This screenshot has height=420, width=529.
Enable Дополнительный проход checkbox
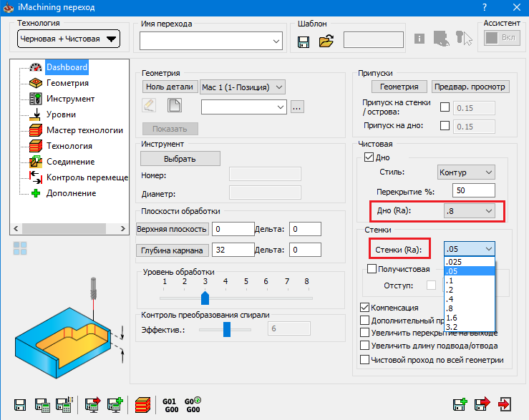pos(364,320)
